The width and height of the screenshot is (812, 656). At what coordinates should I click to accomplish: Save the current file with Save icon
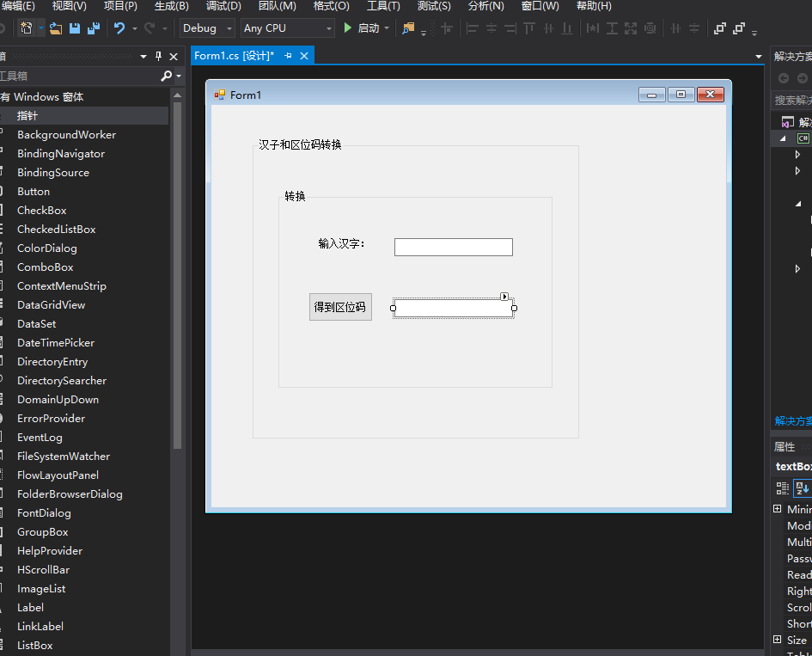tap(75, 28)
